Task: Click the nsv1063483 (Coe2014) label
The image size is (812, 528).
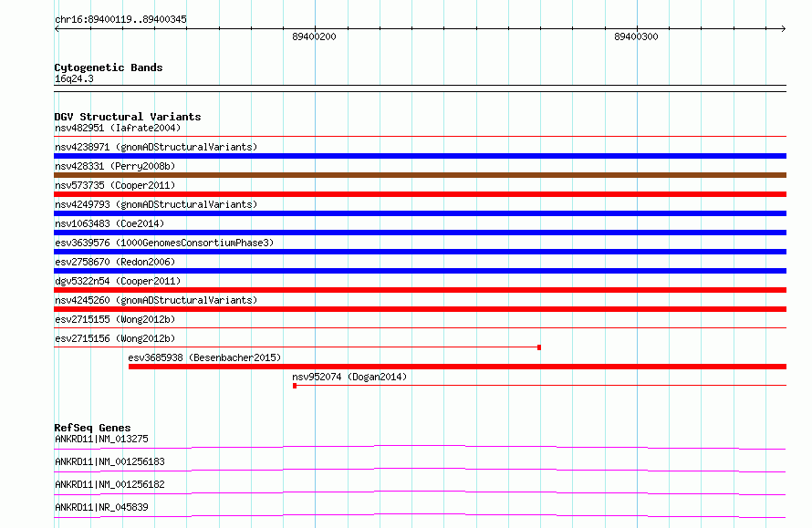Action: coord(109,223)
